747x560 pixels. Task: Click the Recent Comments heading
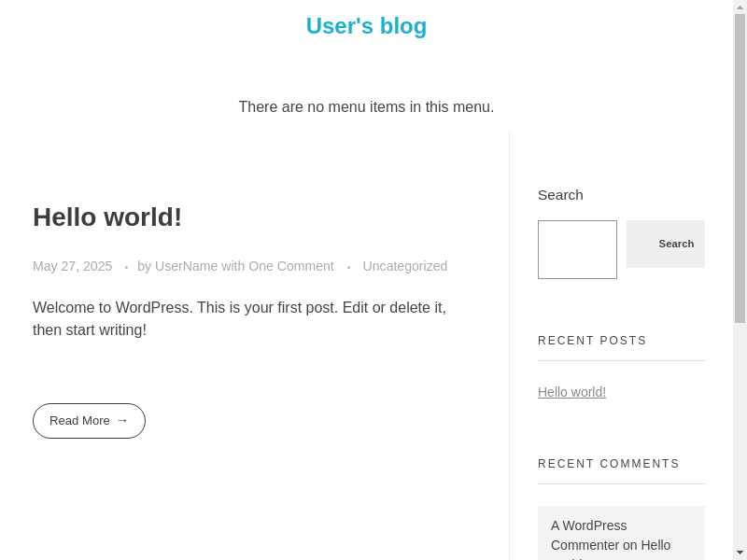[x=608, y=464]
